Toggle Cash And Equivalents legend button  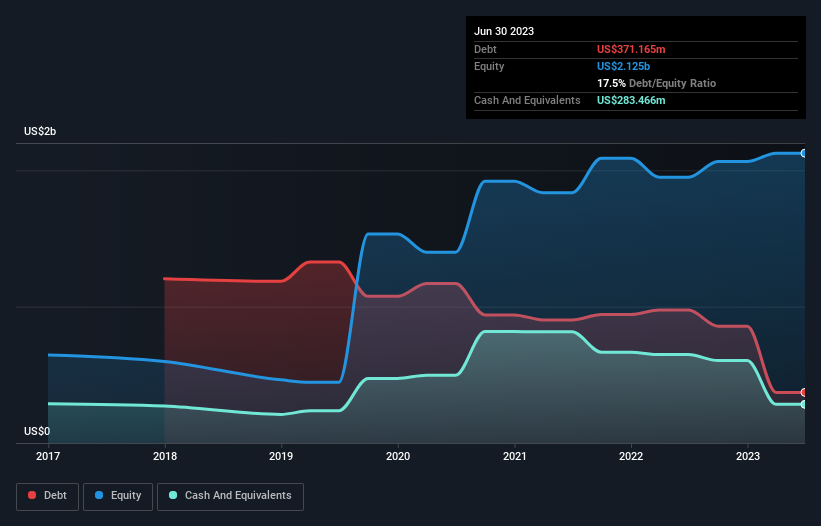(230, 496)
